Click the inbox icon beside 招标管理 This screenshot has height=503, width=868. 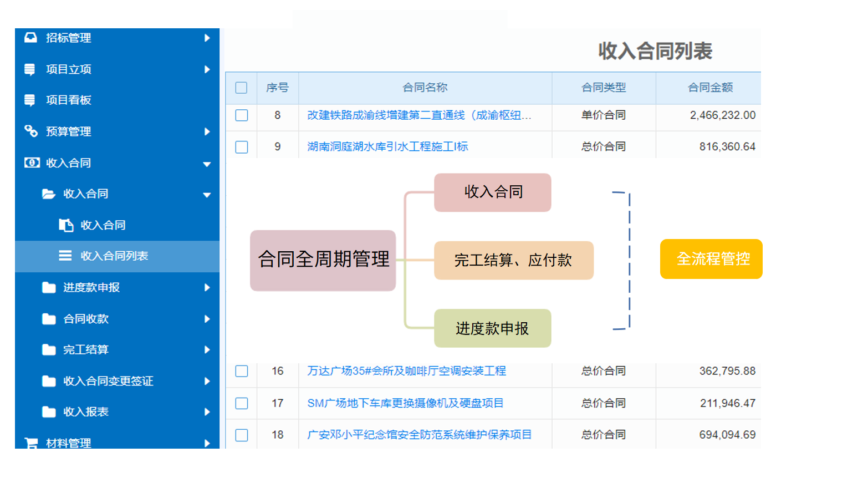pos(30,38)
